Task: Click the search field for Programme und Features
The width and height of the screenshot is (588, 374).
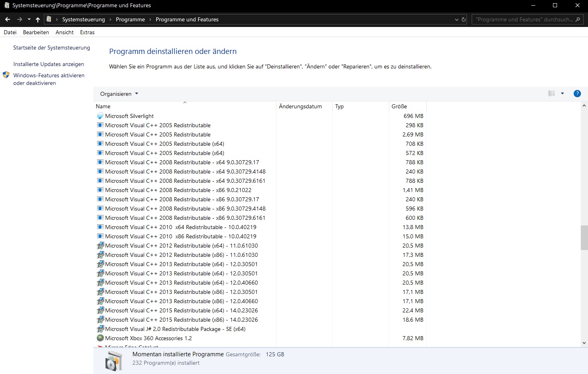Action: click(x=524, y=19)
